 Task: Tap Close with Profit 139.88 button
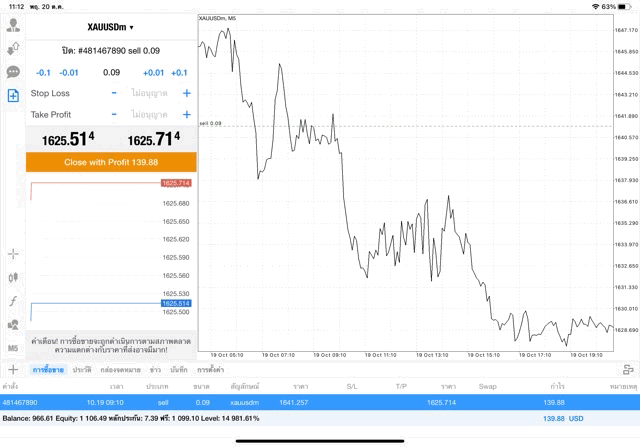[111, 162]
